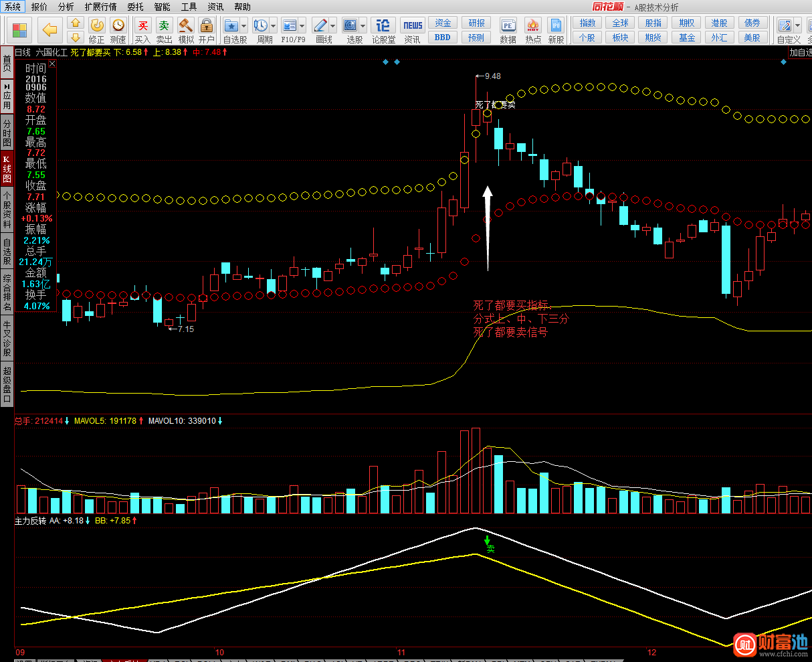812x662 pixels.
Task: Open the 论股堂 forum icon
Action: click(x=383, y=25)
